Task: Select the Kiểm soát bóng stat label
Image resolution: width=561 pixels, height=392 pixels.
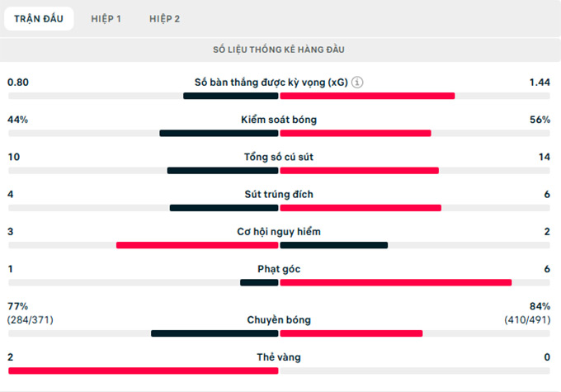Action: click(279, 120)
